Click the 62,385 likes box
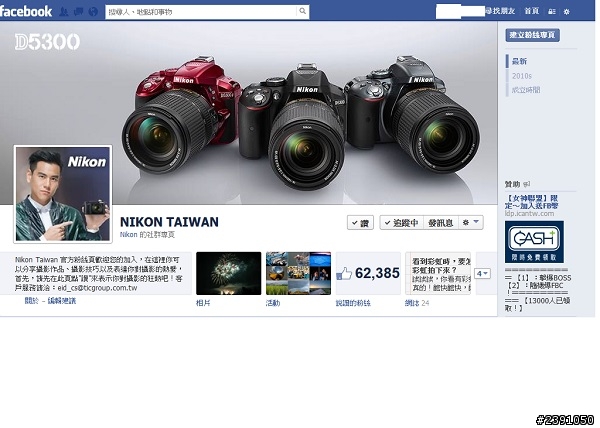 pos(368,273)
